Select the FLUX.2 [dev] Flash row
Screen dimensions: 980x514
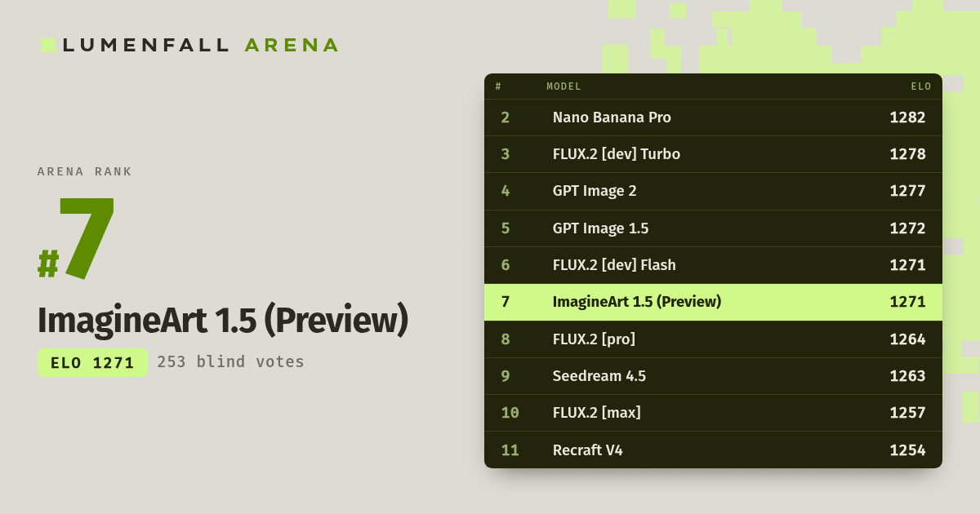click(x=713, y=265)
